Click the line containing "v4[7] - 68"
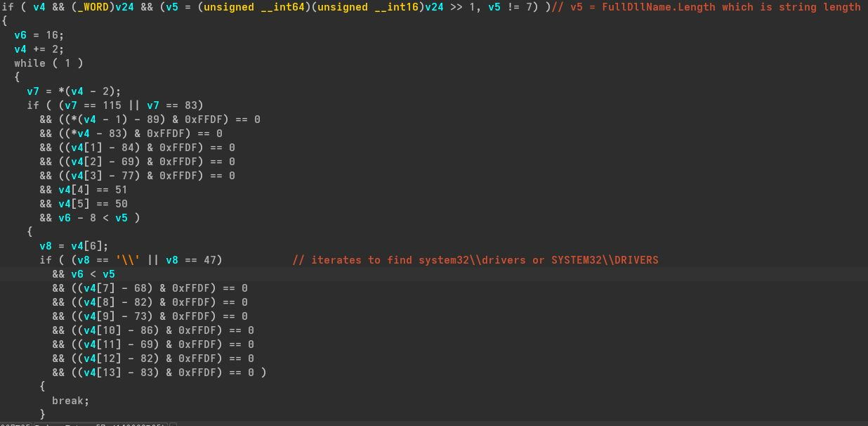The image size is (868, 426). (x=150, y=288)
